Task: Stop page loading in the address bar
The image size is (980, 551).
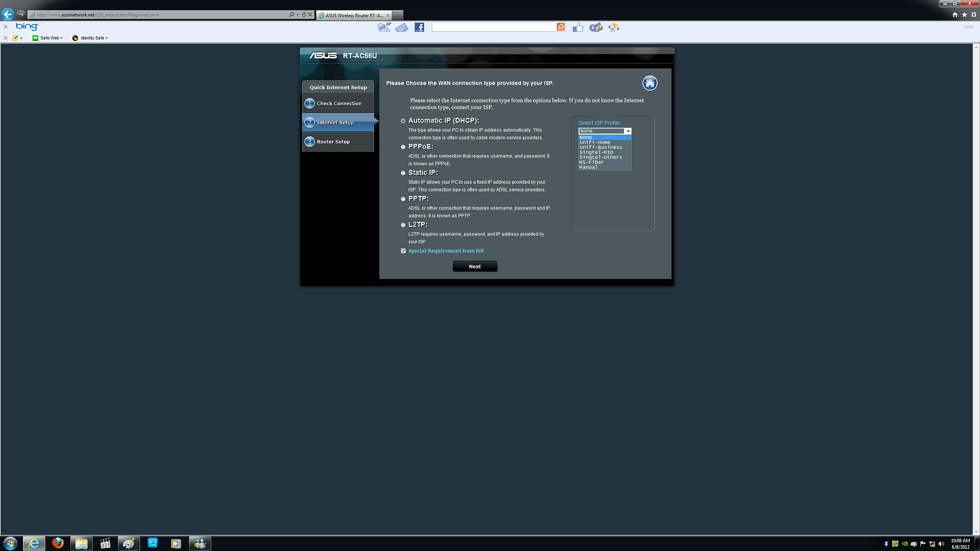Action: 310,15
